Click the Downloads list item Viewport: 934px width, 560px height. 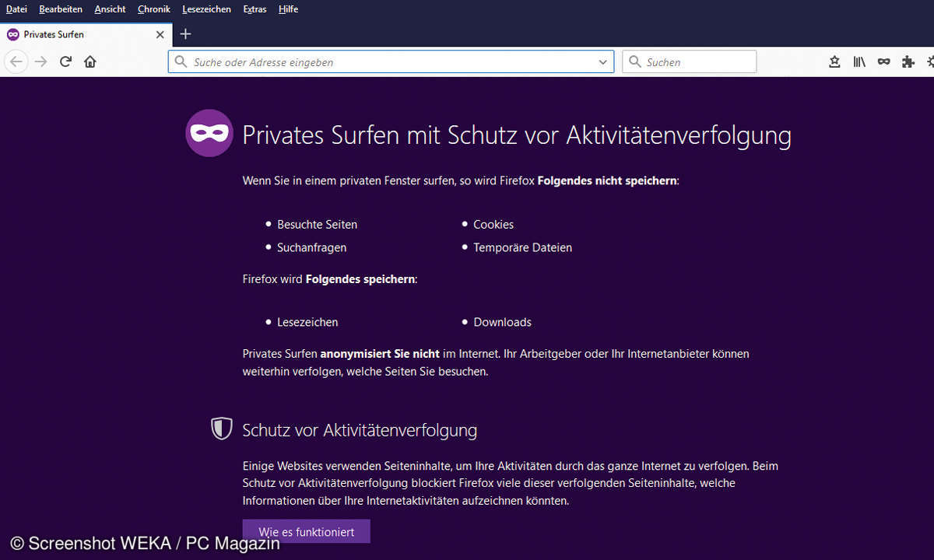[x=502, y=322]
